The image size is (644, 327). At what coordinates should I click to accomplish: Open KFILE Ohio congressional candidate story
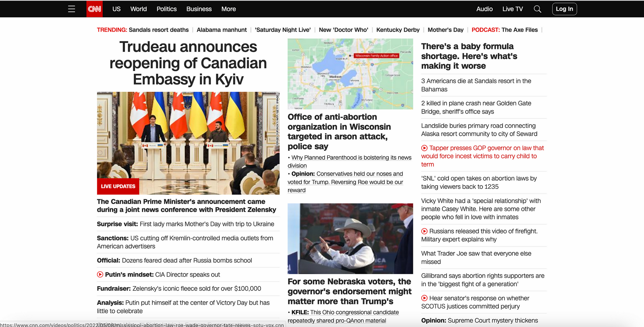point(343,317)
